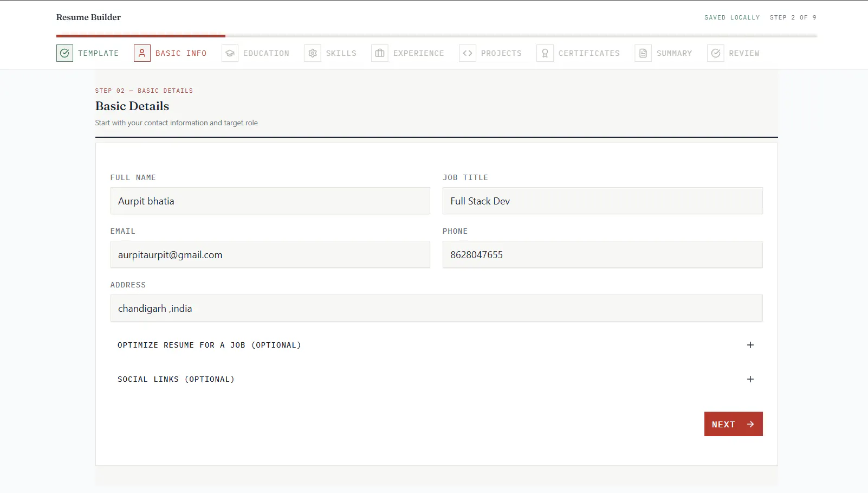Click the Certificates award ribbon icon
868x493 pixels.
545,53
